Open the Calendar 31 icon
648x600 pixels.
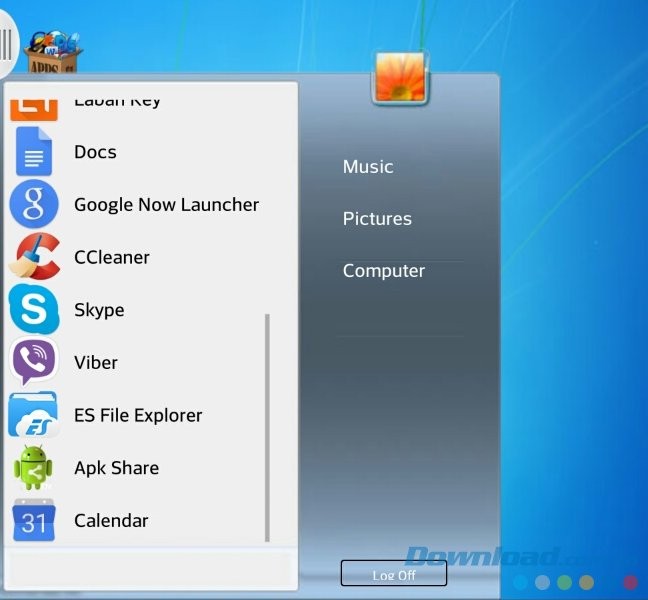(x=34, y=520)
